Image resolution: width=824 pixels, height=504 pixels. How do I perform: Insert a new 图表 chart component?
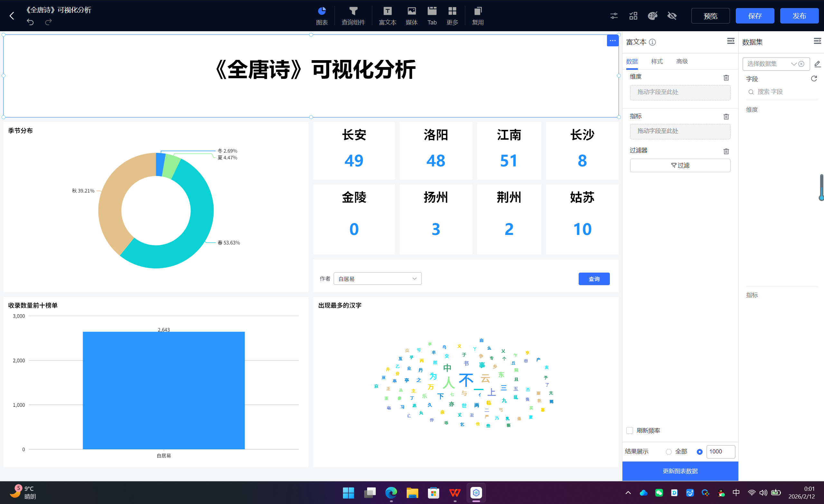click(x=321, y=16)
